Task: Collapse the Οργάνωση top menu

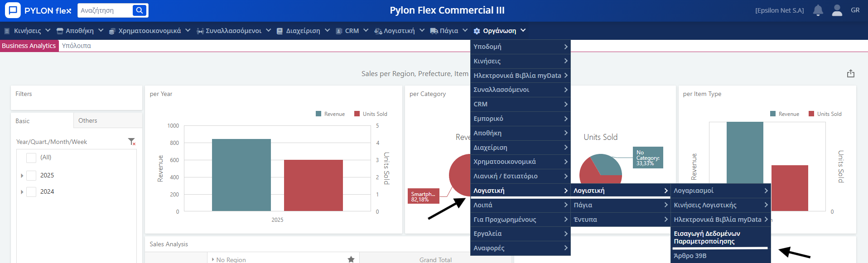Action: [499, 31]
